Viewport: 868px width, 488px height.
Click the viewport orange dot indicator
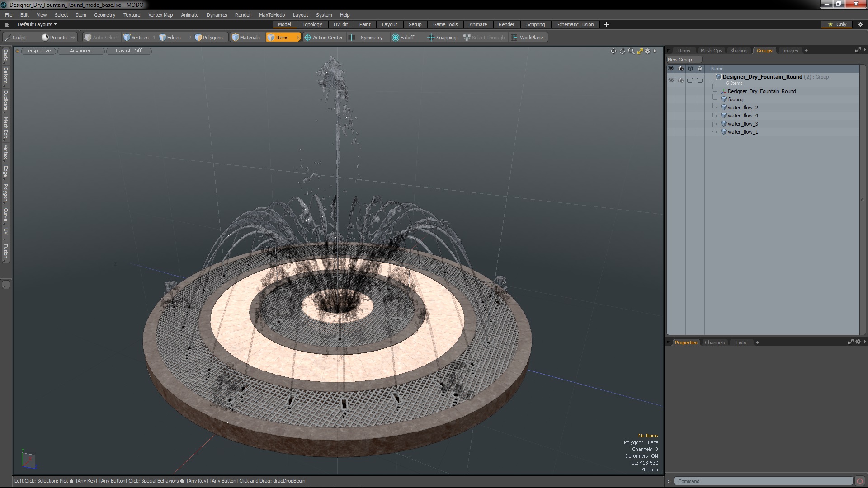pyautogui.click(x=17, y=51)
